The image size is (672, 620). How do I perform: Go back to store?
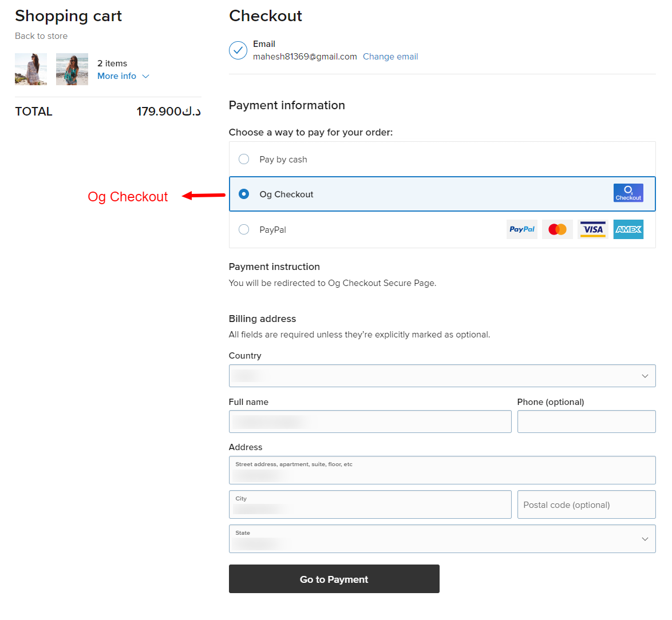click(x=41, y=36)
